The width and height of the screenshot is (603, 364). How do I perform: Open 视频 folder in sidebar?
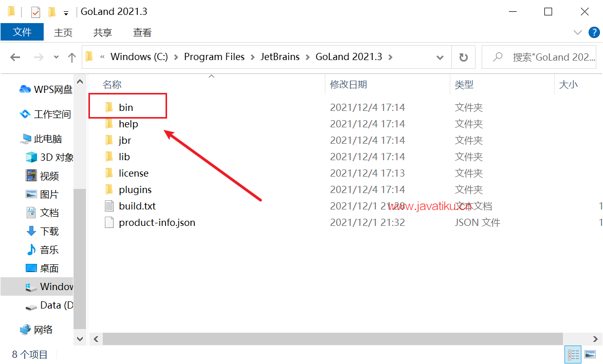coord(42,176)
